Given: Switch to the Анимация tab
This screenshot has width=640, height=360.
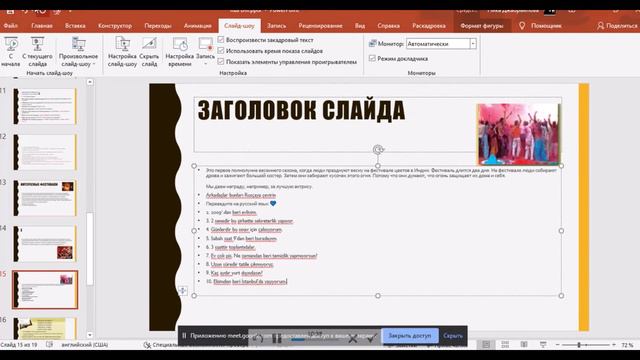Looking at the screenshot, I should pyautogui.click(x=198, y=26).
